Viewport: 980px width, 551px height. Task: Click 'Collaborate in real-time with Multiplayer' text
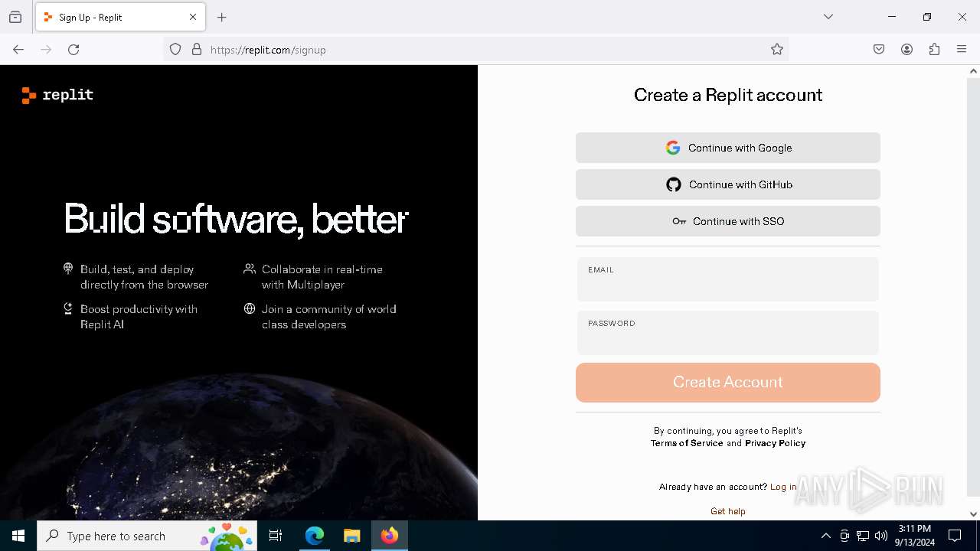point(322,277)
